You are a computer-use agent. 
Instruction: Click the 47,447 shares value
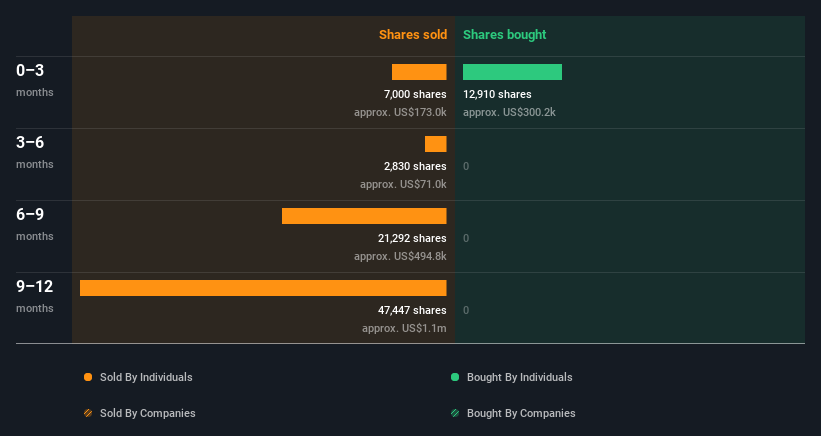(x=412, y=310)
